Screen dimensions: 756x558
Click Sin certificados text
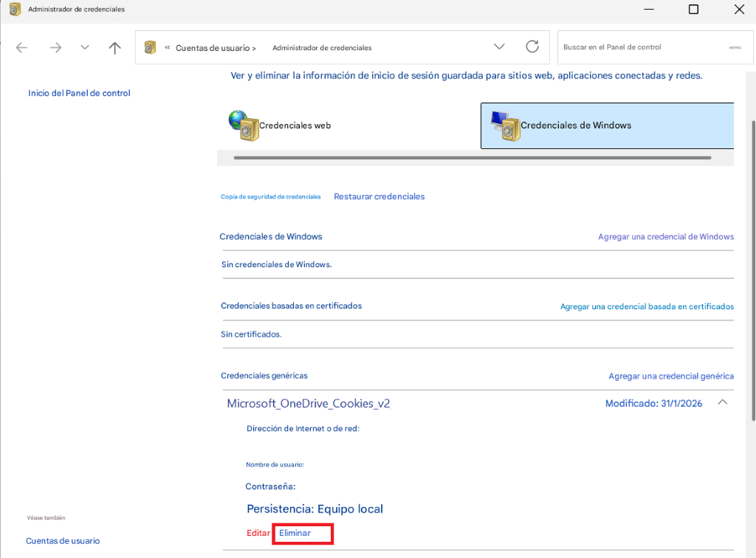point(251,334)
